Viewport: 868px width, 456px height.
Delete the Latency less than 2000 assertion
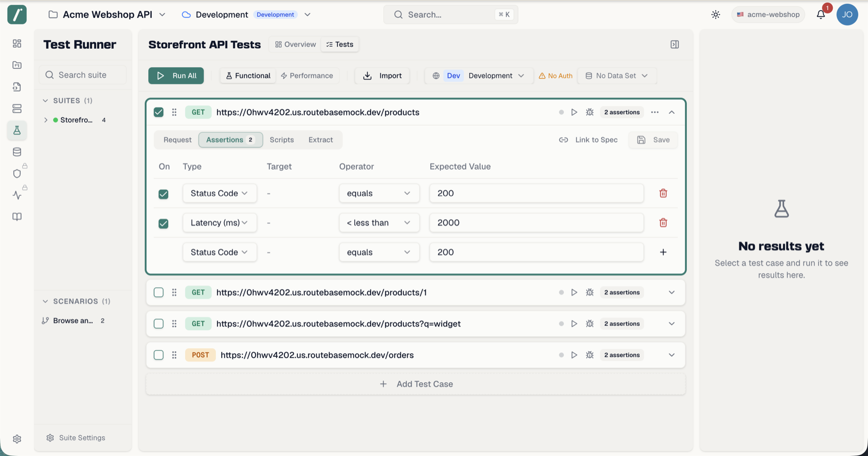[663, 223]
